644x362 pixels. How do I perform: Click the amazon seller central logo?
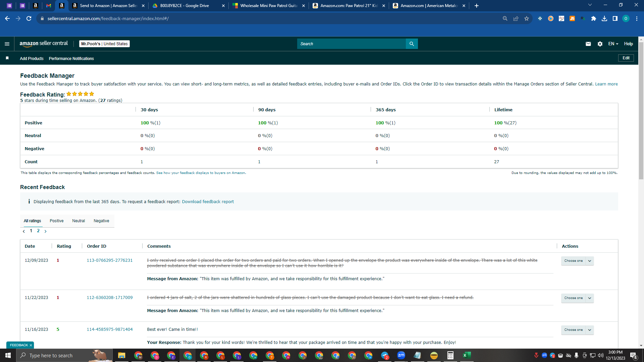44,44
